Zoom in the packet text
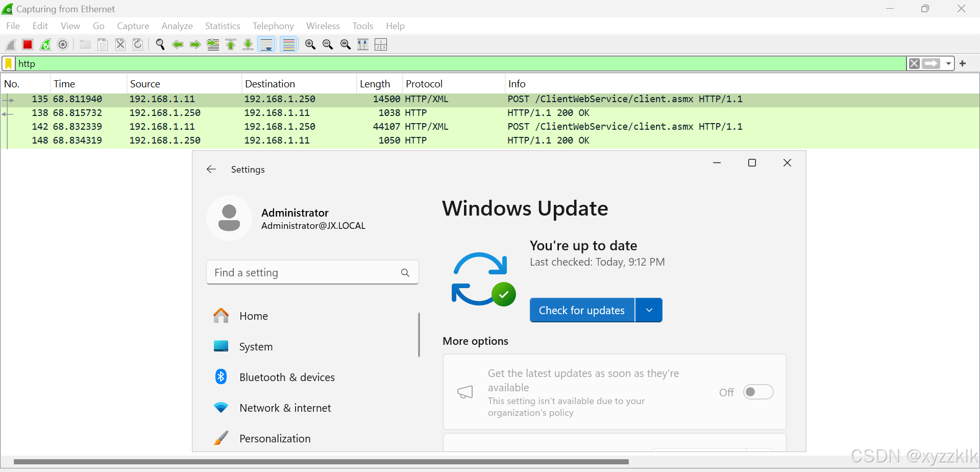This screenshot has height=472, width=980. 310,45
